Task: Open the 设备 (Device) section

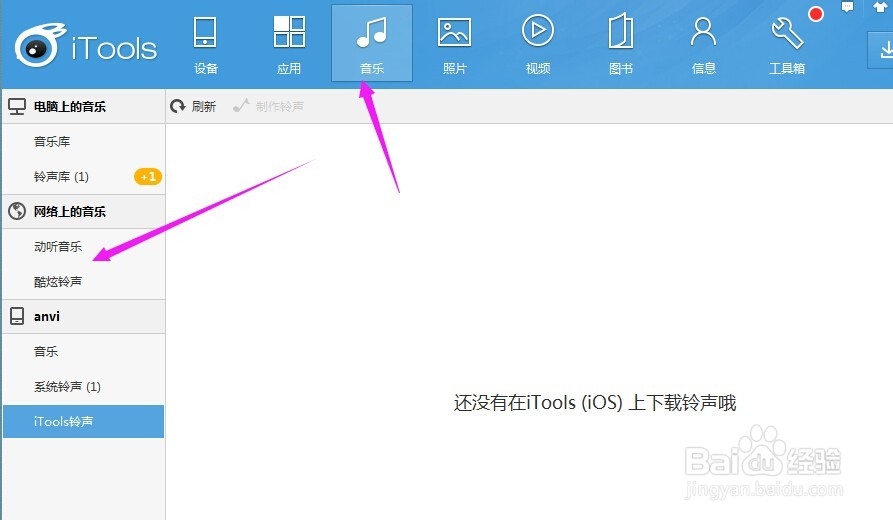Action: 206,44
